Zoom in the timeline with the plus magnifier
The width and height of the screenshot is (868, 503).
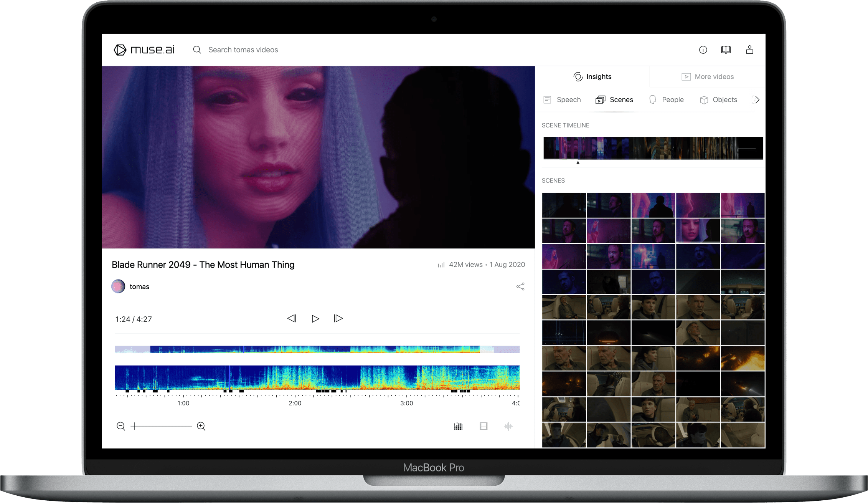coord(201,426)
